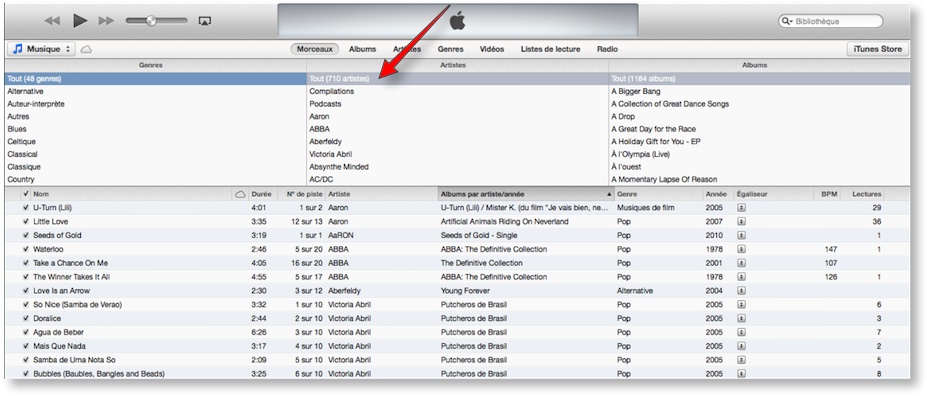Open equalizer preset for U-Turn (Lili)

point(741,208)
